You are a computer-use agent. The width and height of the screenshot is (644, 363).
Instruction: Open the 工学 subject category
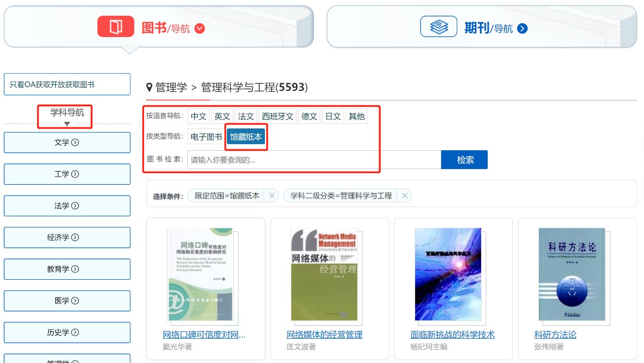(x=67, y=174)
